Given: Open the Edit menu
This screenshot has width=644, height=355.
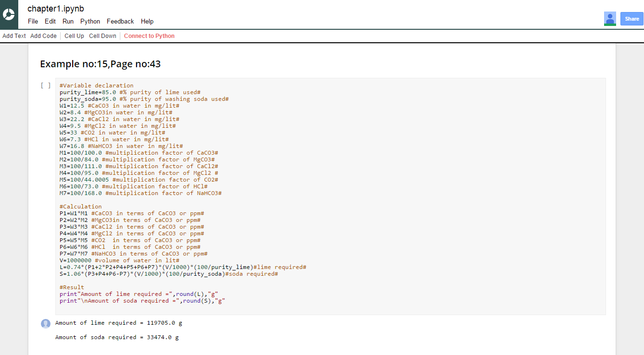Looking at the screenshot, I should click(x=51, y=21).
